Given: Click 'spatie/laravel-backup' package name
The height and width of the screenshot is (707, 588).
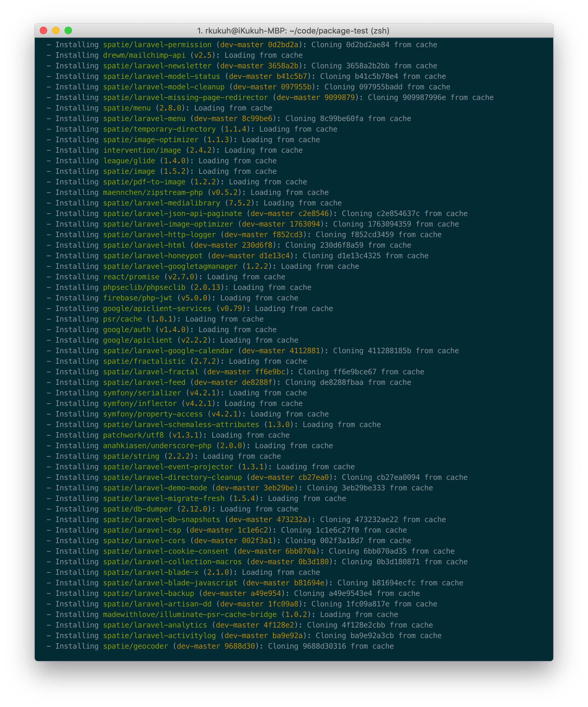Looking at the screenshot, I should (149, 593).
